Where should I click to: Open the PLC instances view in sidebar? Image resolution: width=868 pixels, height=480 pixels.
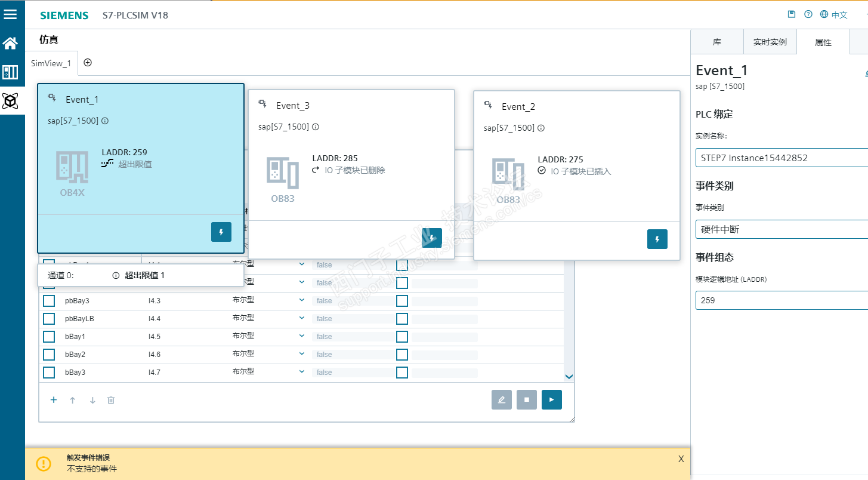pyautogui.click(x=10, y=72)
